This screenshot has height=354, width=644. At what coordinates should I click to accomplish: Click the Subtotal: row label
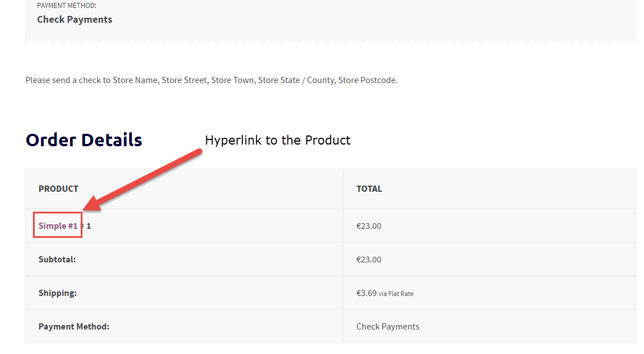(57, 260)
